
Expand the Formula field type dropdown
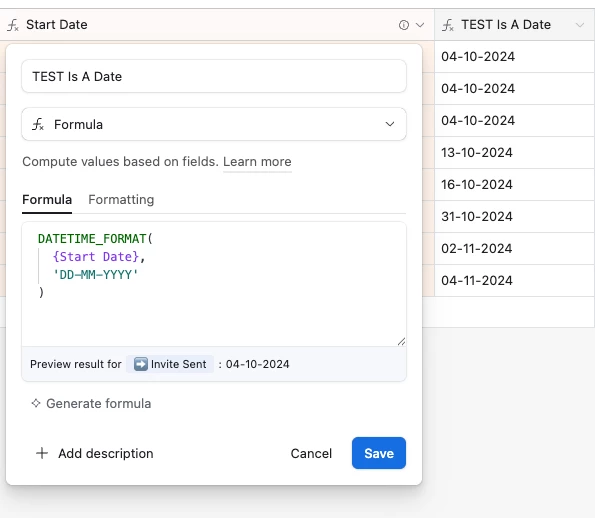pyautogui.click(x=214, y=124)
